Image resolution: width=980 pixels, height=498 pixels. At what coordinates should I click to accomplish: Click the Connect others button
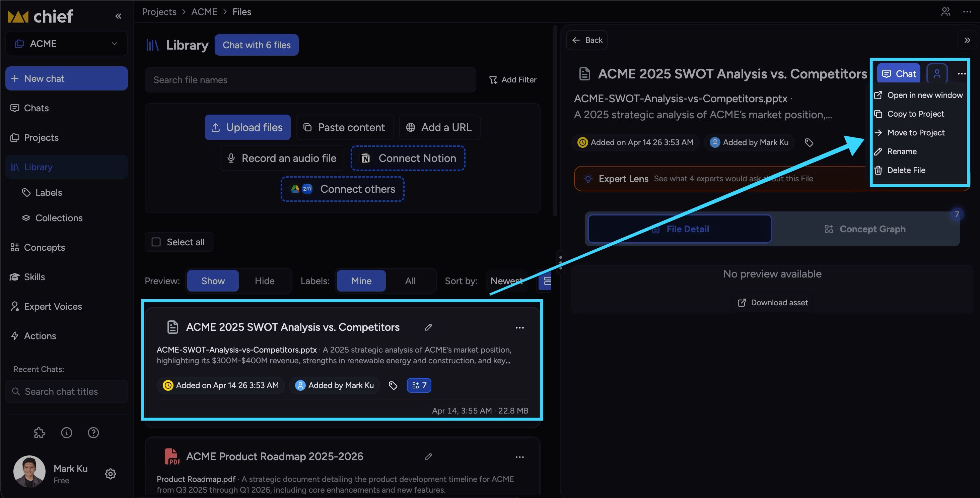tap(342, 189)
